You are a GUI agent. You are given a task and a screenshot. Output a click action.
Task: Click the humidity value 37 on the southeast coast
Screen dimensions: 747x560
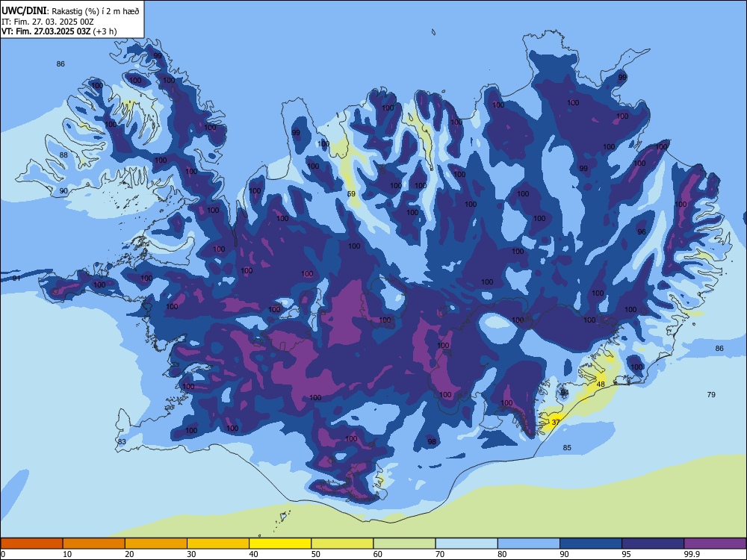pyautogui.click(x=556, y=423)
